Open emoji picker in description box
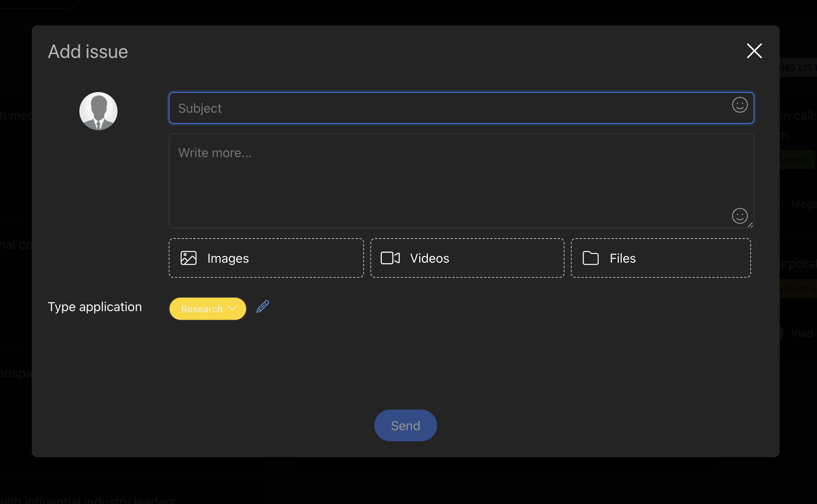This screenshot has height=504, width=817. click(740, 216)
